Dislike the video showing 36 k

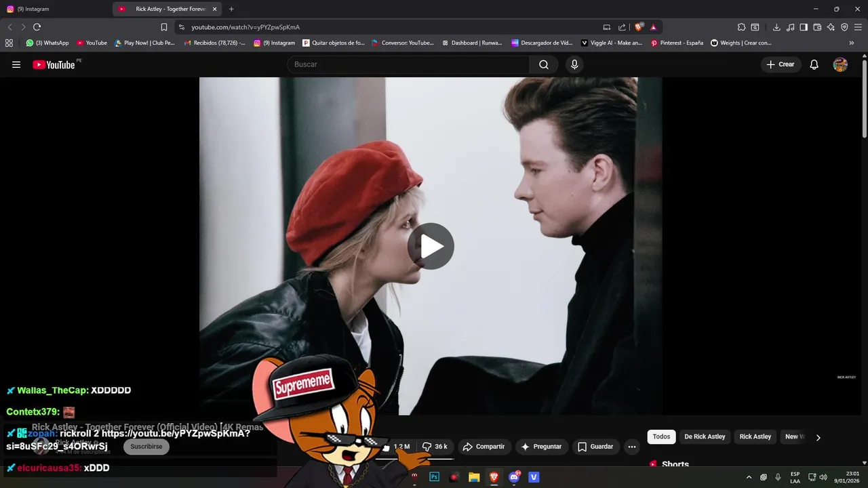click(435, 447)
